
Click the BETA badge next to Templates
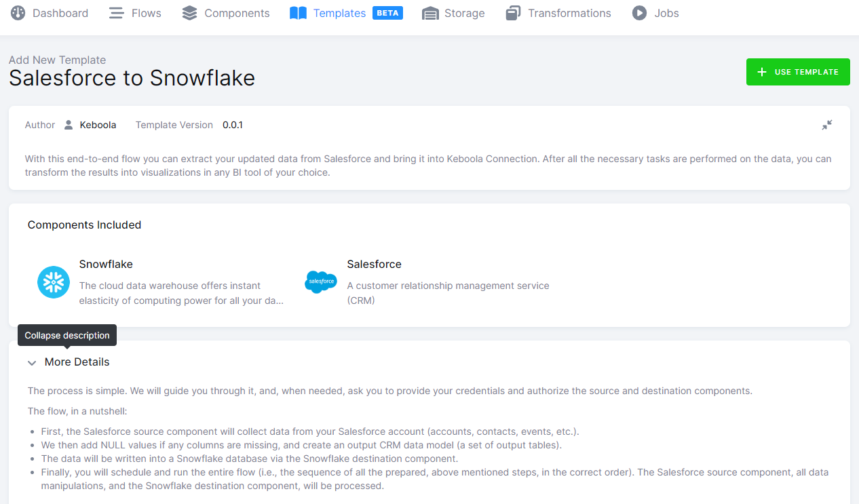387,12
